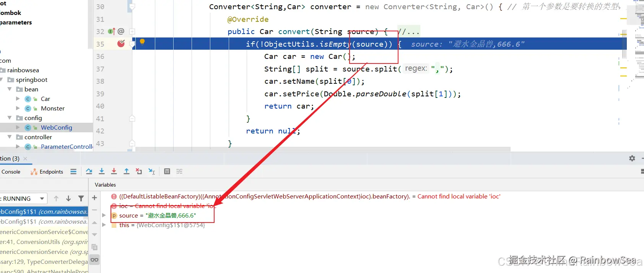The width and height of the screenshot is (644, 273).
Task: Move watch down triangle icon
Action: (94, 235)
